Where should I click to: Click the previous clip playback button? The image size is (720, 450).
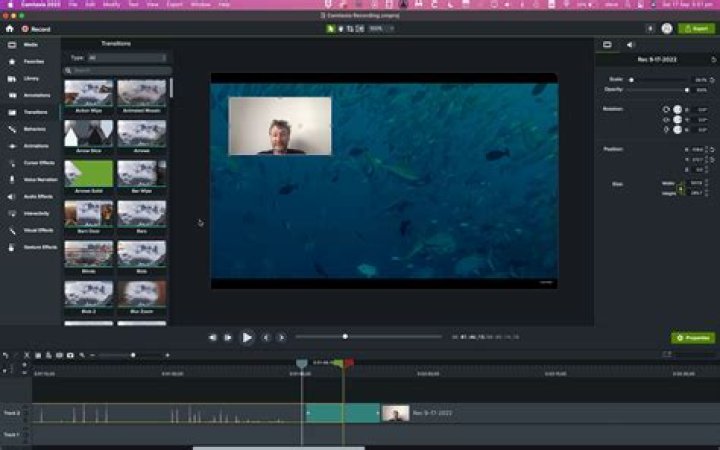212,338
